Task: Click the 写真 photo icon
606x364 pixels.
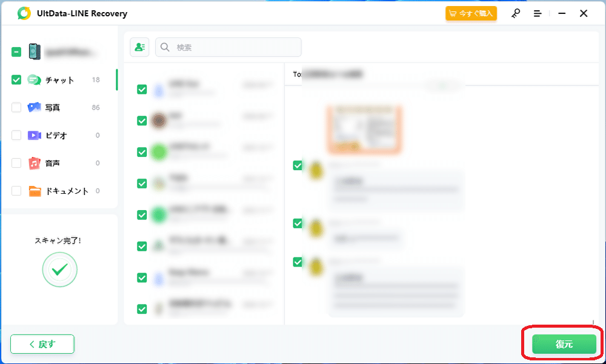Action: point(34,107)
